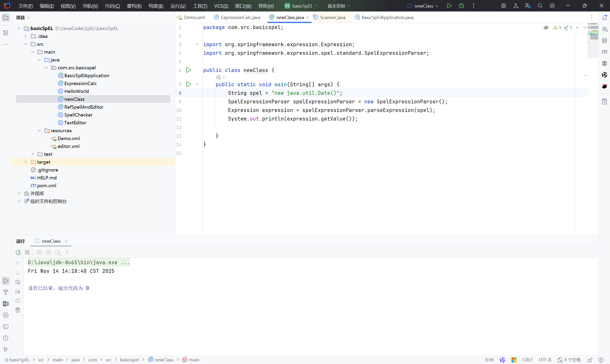Click the Debug bug icon in the toolbar

[x=461, y=6]
